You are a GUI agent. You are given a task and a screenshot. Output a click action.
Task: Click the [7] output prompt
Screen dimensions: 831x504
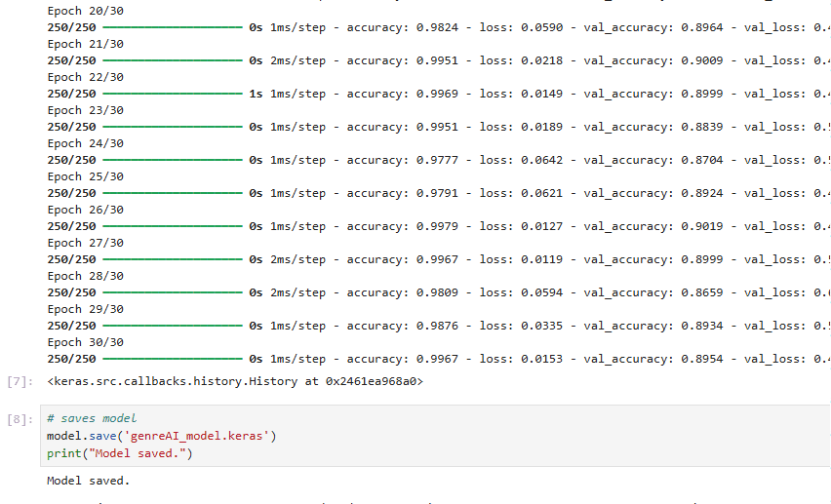coord(20,381)
